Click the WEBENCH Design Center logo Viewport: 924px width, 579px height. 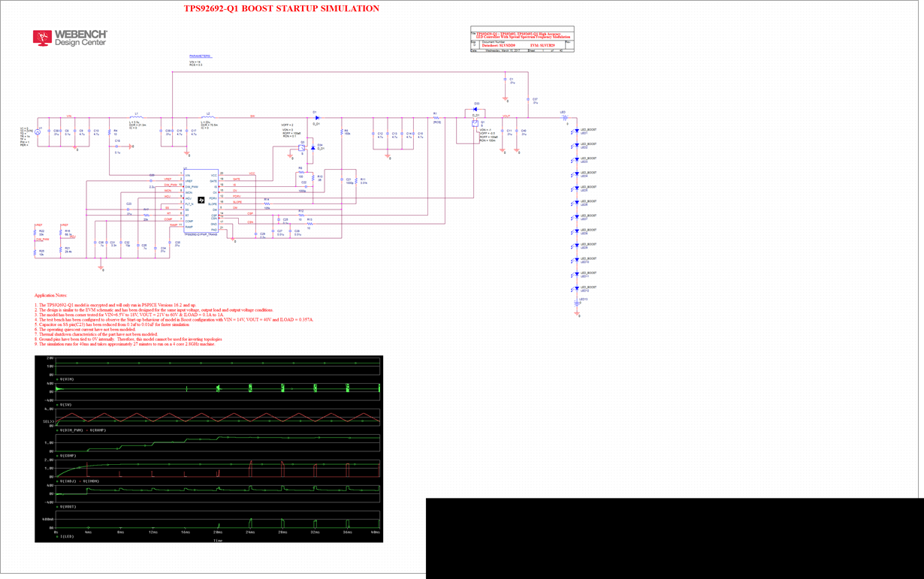pos(70,38)
